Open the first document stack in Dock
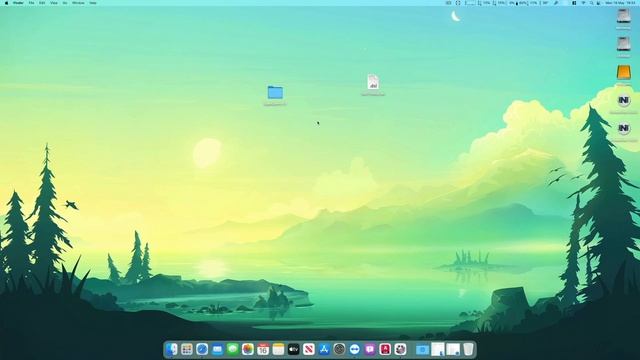The image size is (640, 360). pyautogui.click(x=438, y=349)
